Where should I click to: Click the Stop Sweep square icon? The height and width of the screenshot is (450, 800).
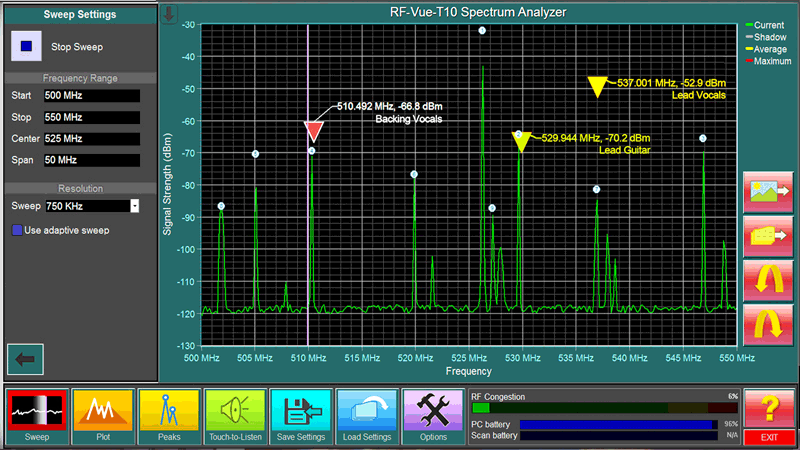coord(26,46)
